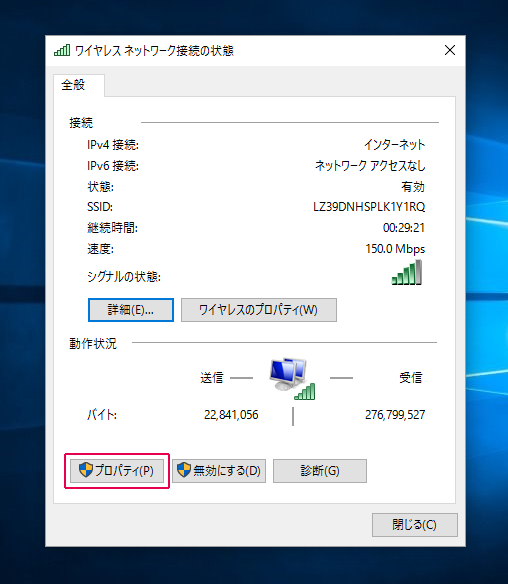
Task: Click the IPv4 接続: label
Action: click(x=113, y=145)
